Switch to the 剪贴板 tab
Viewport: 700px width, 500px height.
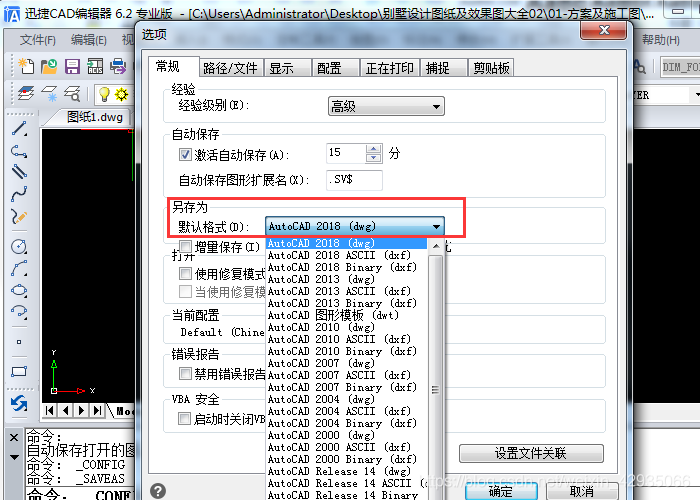click(491, 68)
